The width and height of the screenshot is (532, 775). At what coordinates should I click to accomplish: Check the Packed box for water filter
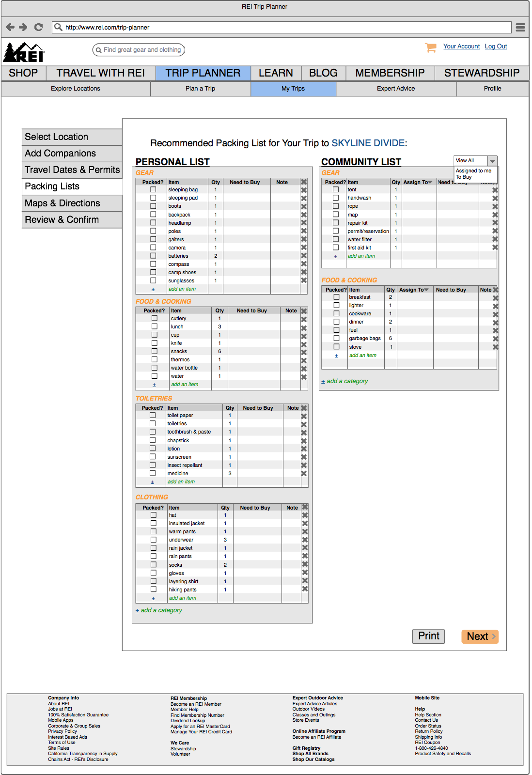(x=336, y=239)
